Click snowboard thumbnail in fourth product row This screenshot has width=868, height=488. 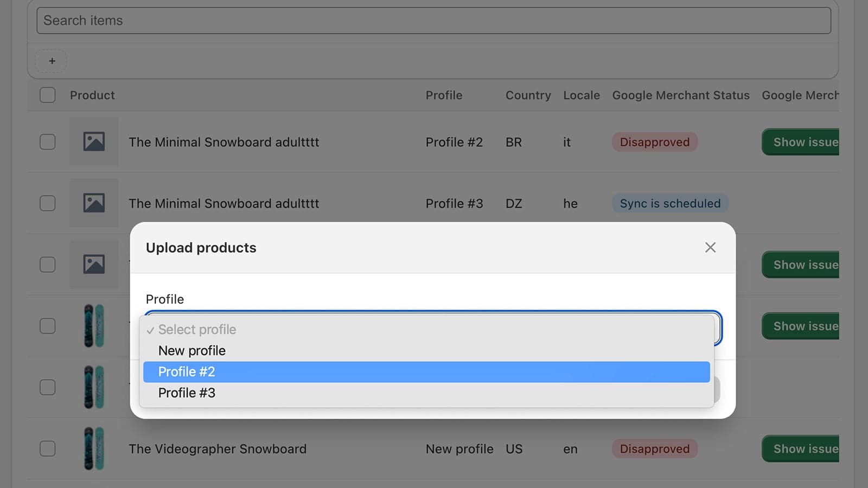click(x=94, y=326)
